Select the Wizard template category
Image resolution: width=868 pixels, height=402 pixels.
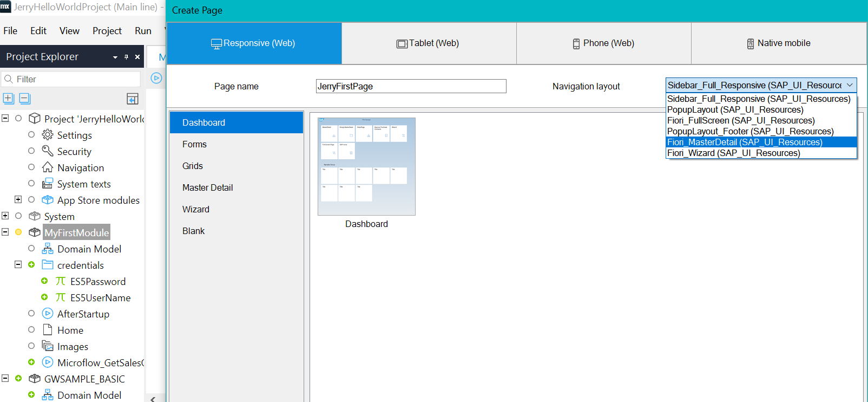tap(236, 209)
